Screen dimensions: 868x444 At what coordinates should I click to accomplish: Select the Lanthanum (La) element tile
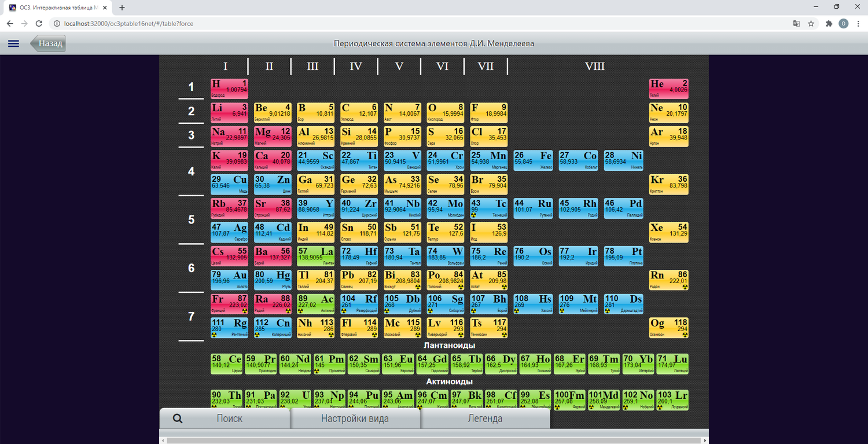(315, 255)
